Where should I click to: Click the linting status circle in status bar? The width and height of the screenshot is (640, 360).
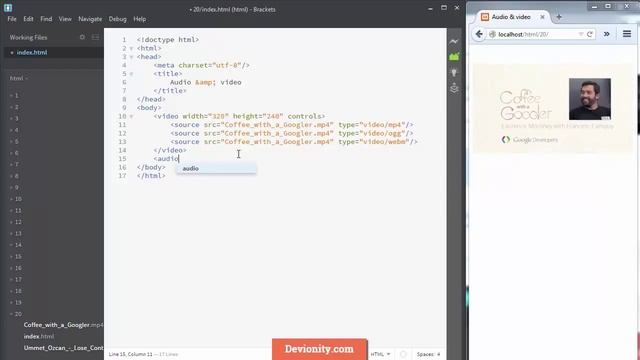(403, 354)
